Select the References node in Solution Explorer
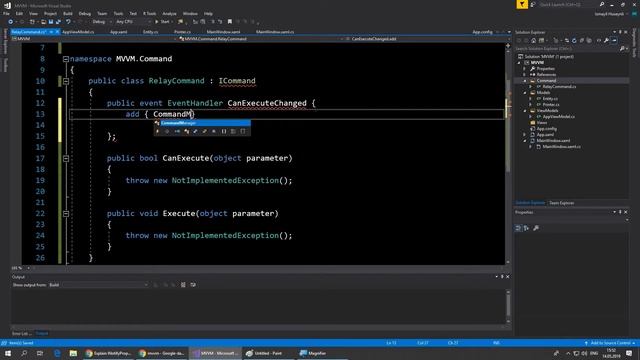Viewport: 640px width, 360px height. click(x=546, y=75)
